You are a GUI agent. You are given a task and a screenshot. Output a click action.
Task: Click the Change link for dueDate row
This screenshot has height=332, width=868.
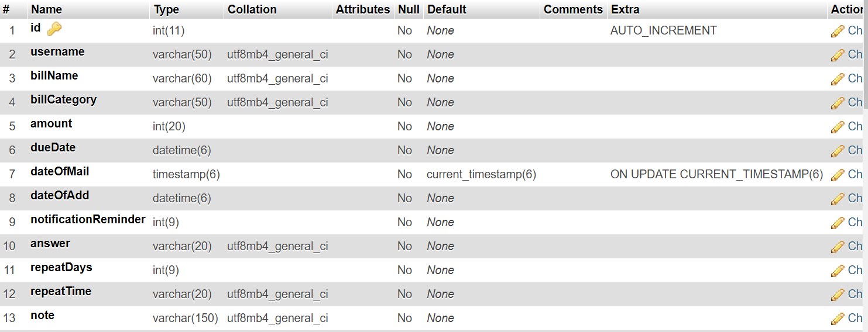[x=855, y=150]
